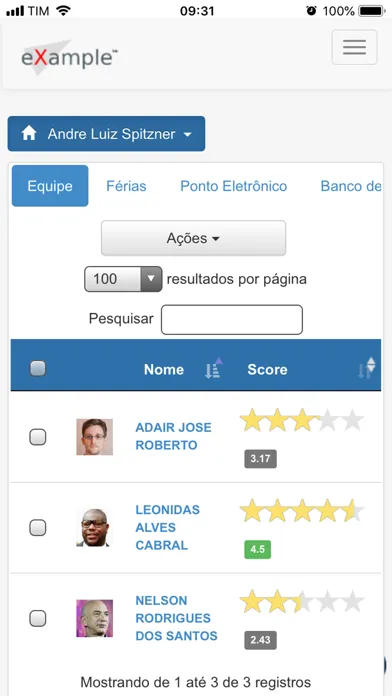The image size is (392, 696).
Task: Tick the checkbox for Leonidas Alves Cabral
Action: tap(38, 527)
